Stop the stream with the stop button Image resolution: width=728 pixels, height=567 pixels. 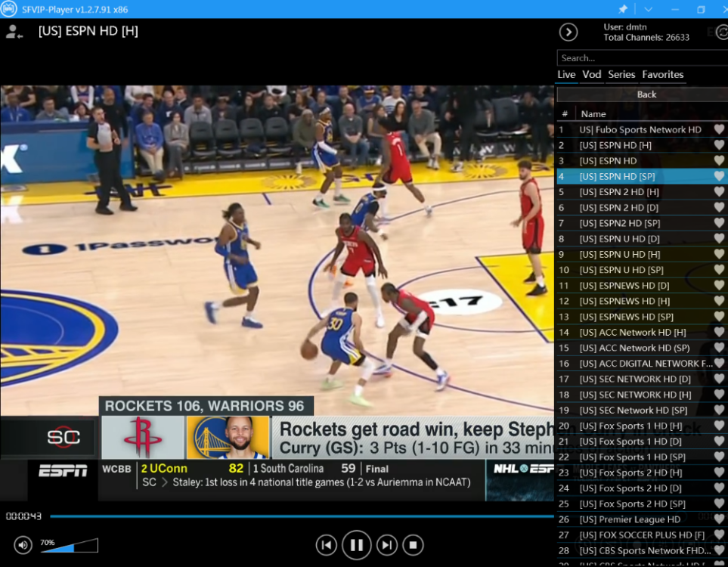[414, 545]
